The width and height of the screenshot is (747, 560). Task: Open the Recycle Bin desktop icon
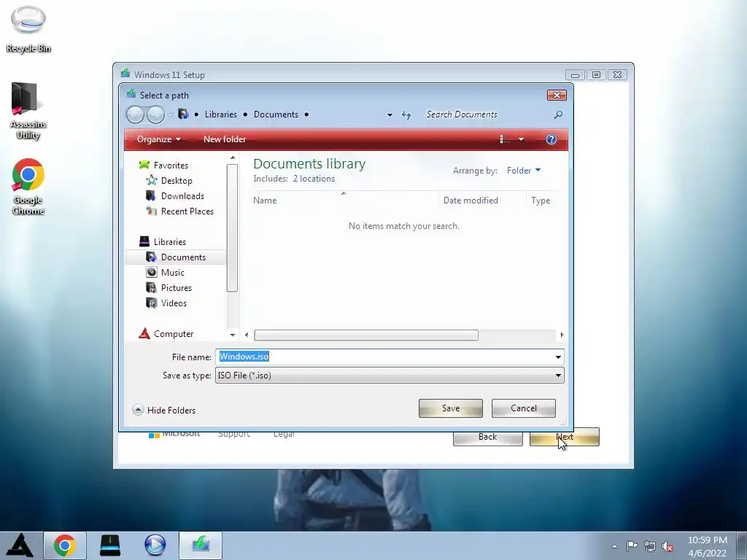[x=28, y=29]
